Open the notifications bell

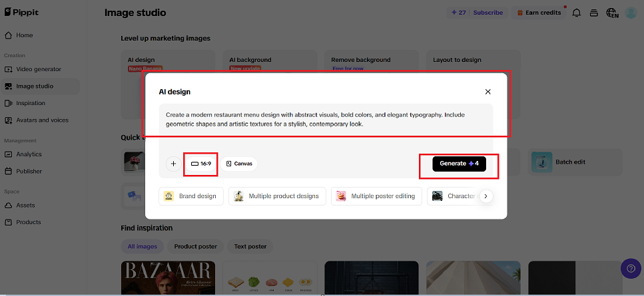tap(577, 13)
